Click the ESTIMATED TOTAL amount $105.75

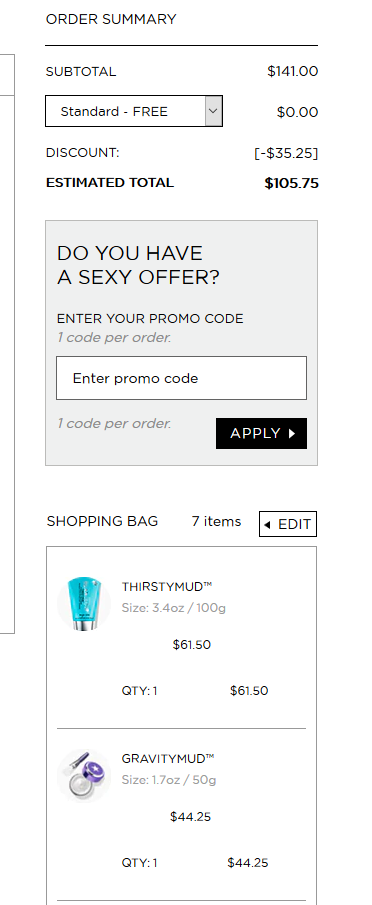tap(291, 184)
